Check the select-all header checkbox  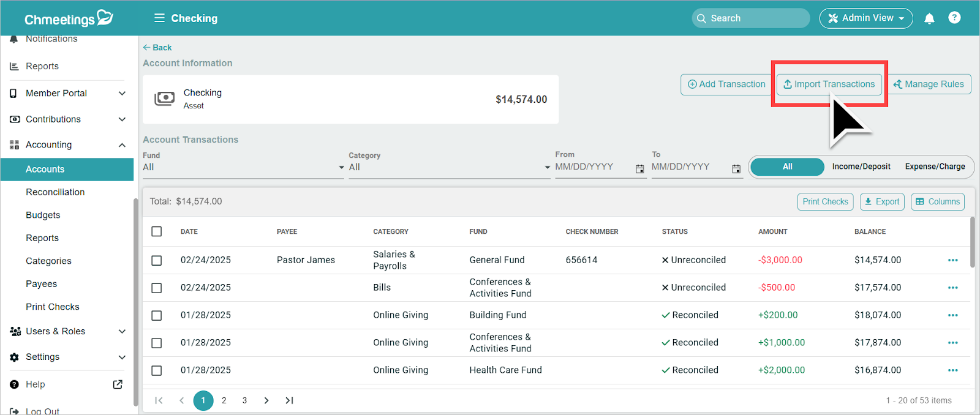(x=157, y=231)
